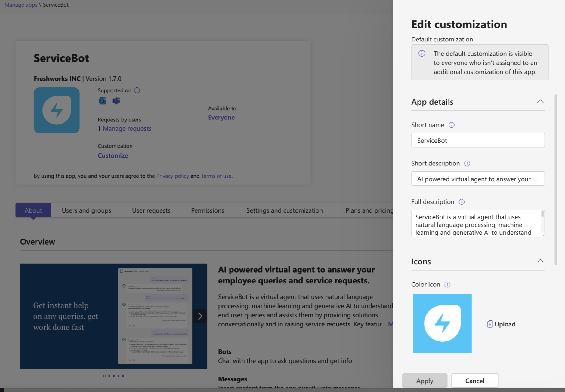565x392 pixels.
Task: Click the Color icon info icon
Action: [447, 285]
